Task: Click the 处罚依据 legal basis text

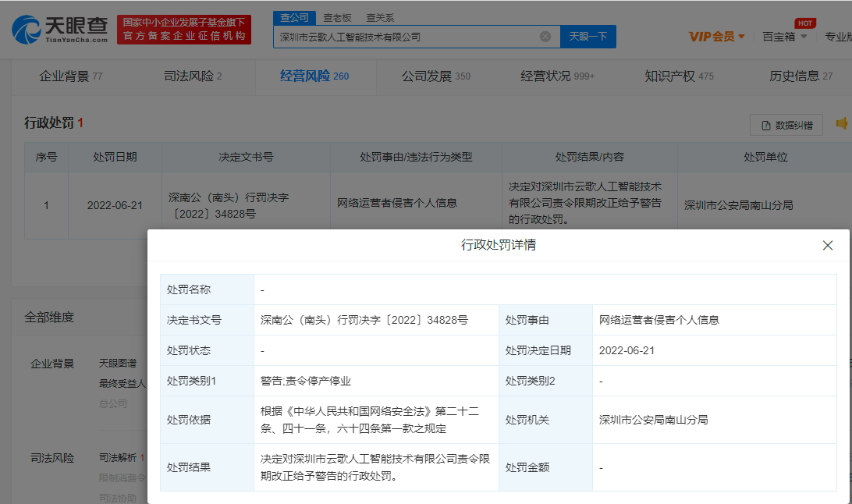Action: click(x=370, y=420)
